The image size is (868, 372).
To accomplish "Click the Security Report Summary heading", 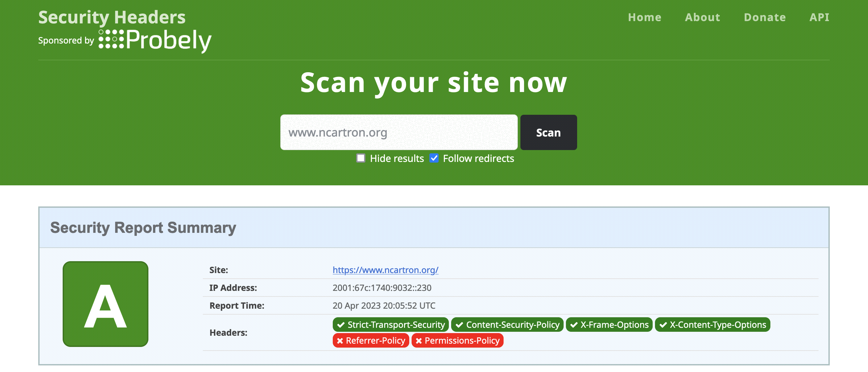I will (143, 228).
